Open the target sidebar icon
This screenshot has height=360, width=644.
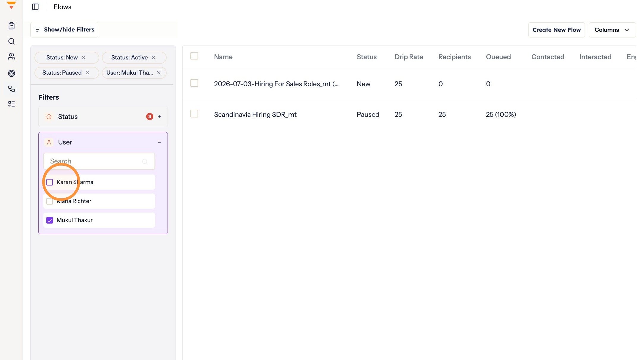click(12, 73)
